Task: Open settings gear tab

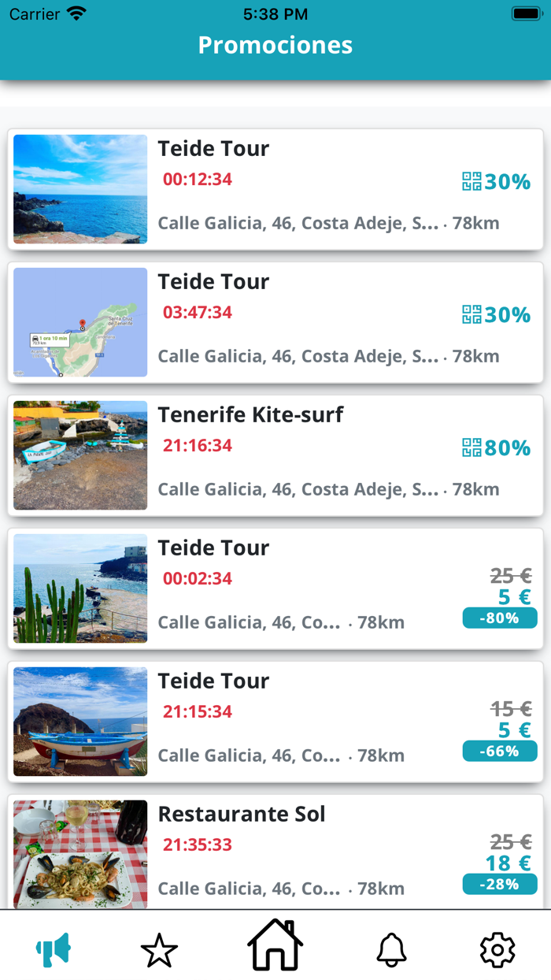Action: [497, 950]
